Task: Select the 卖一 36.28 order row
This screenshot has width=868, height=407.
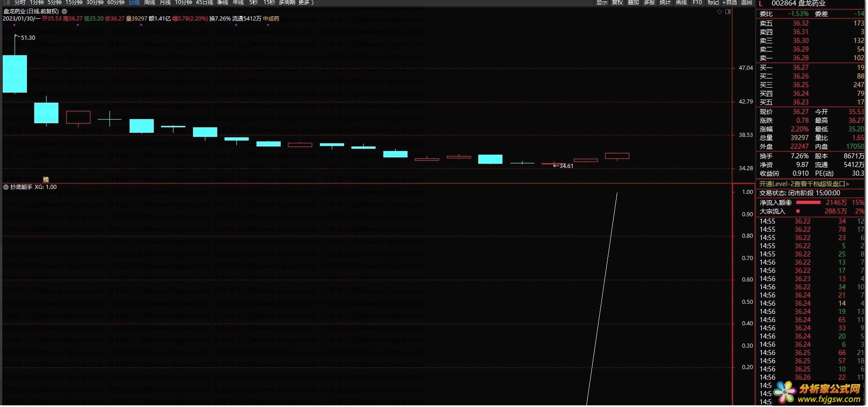Action: point(812,58)
